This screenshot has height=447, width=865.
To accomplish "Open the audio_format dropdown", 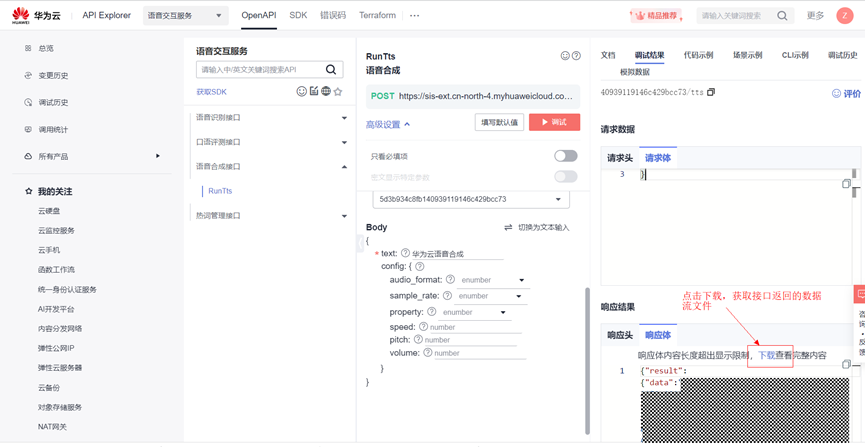I will 493,280.
